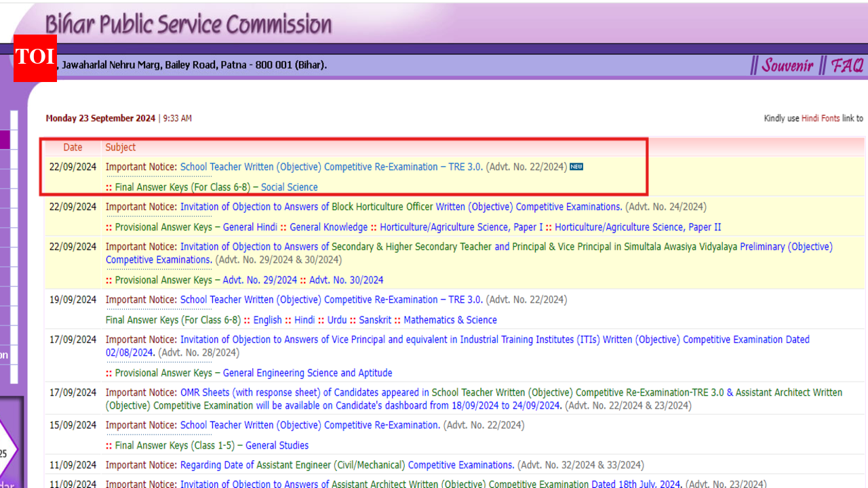Click the Hindi Fonts link

pyautogui.click(x=821, y=119)
